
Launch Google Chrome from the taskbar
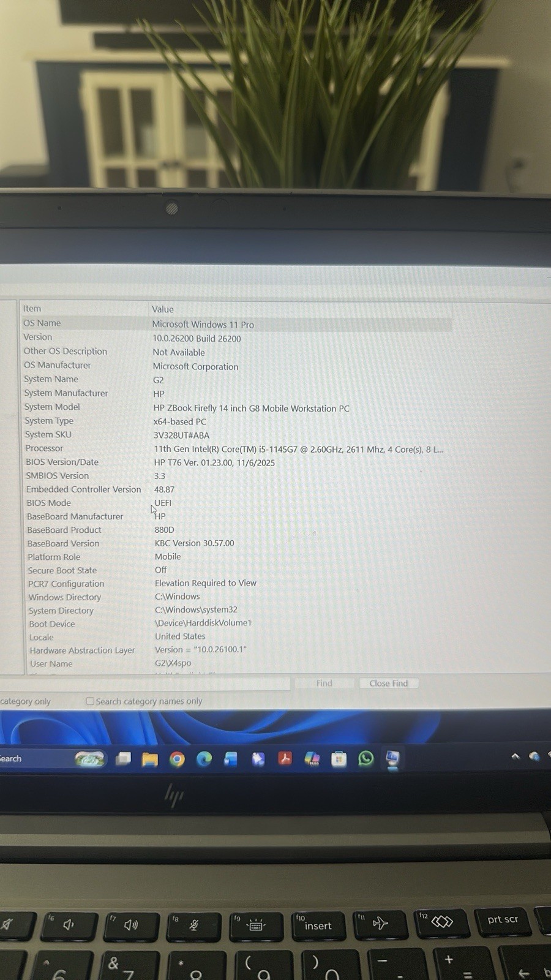177,759
